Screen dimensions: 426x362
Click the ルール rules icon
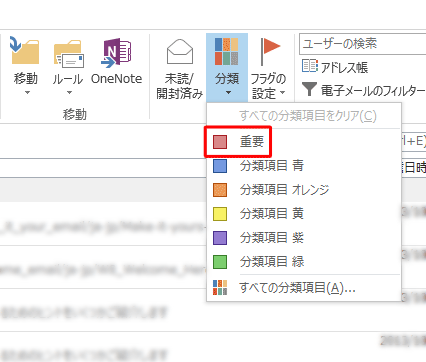68,54
